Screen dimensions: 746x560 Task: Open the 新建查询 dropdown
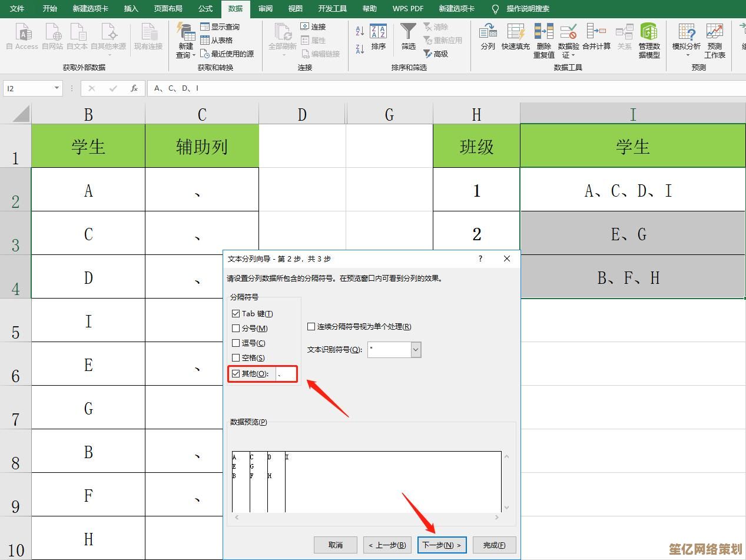[185, 55]
